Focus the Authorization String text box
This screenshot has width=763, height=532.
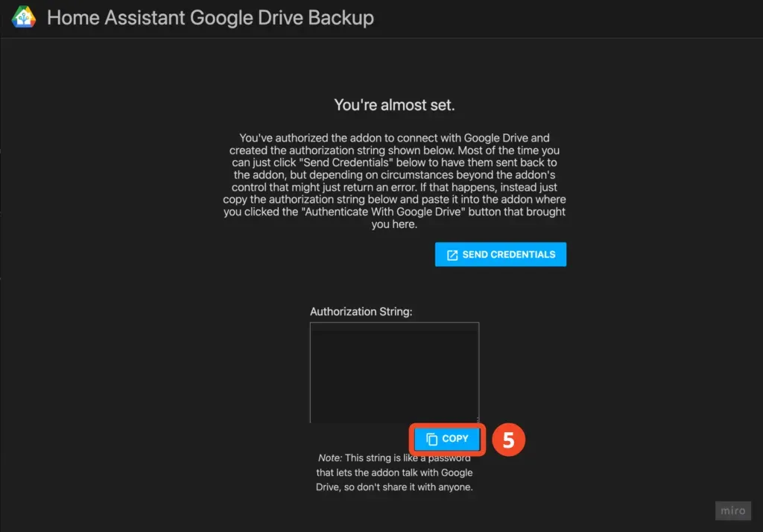(394, 373)
